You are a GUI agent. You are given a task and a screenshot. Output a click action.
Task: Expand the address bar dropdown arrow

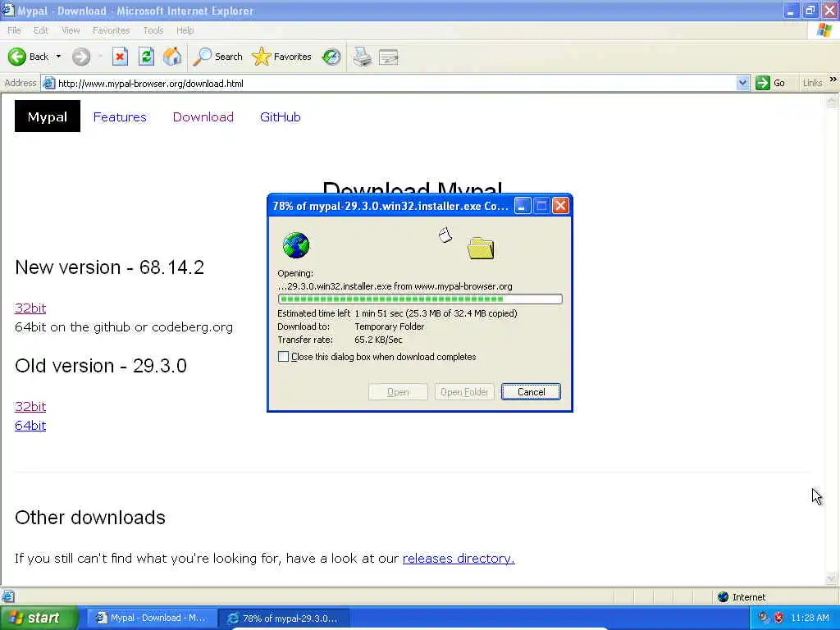point(742,83)
